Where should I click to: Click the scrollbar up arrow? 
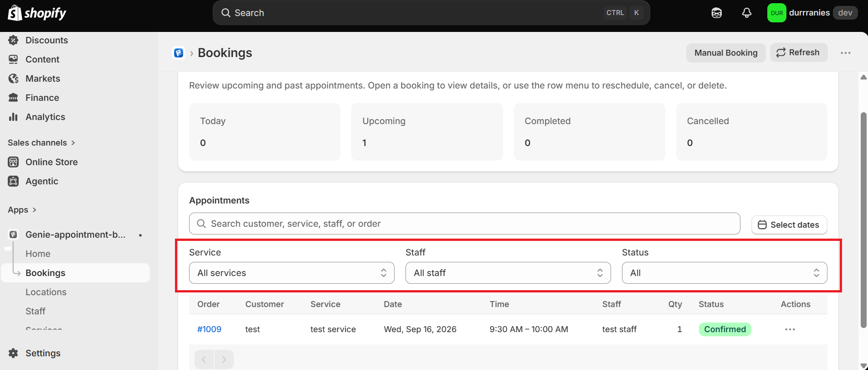[863, 77]
